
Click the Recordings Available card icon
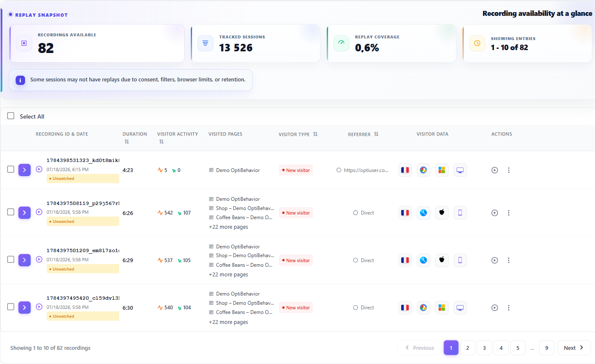[x=24, y=43]
